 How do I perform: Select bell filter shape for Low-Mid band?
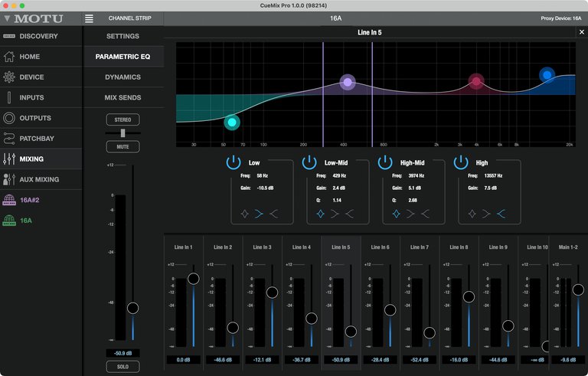click(320, 214)
